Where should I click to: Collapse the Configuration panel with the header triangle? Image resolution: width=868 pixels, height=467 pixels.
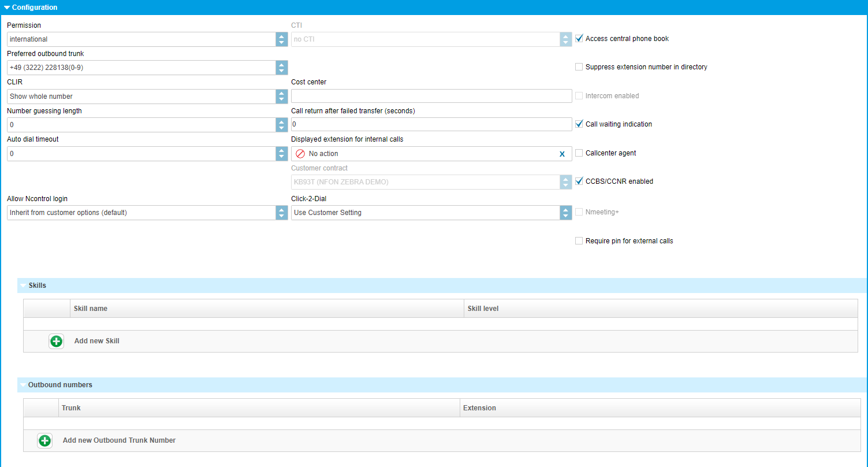point(7,8)
